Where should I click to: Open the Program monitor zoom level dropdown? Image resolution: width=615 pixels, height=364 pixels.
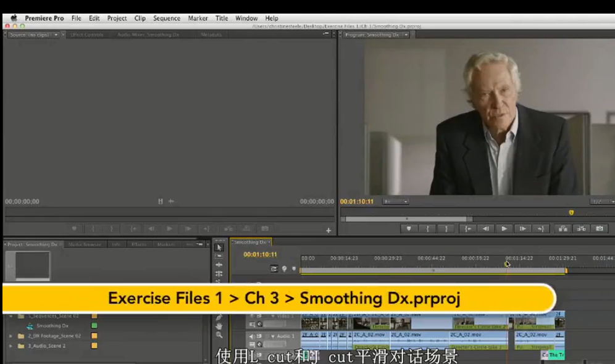(396, 201)
